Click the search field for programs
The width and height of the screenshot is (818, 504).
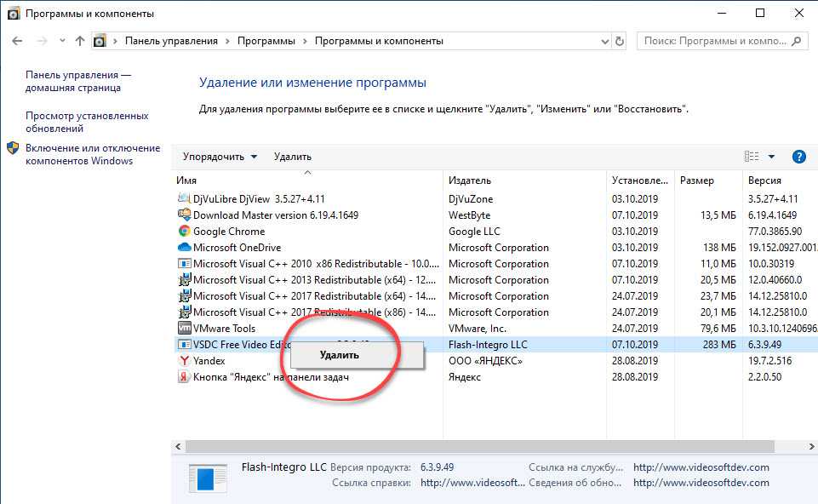pyautogui.click(x=715, y=41)
